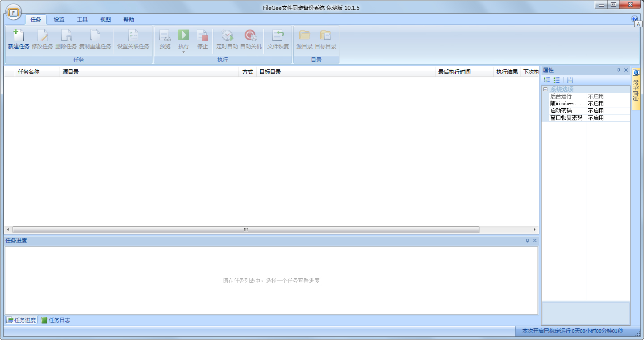Pin the 属性 properties panel
The width and height of the screenshot is (644, 340).
tap(619, 70)
